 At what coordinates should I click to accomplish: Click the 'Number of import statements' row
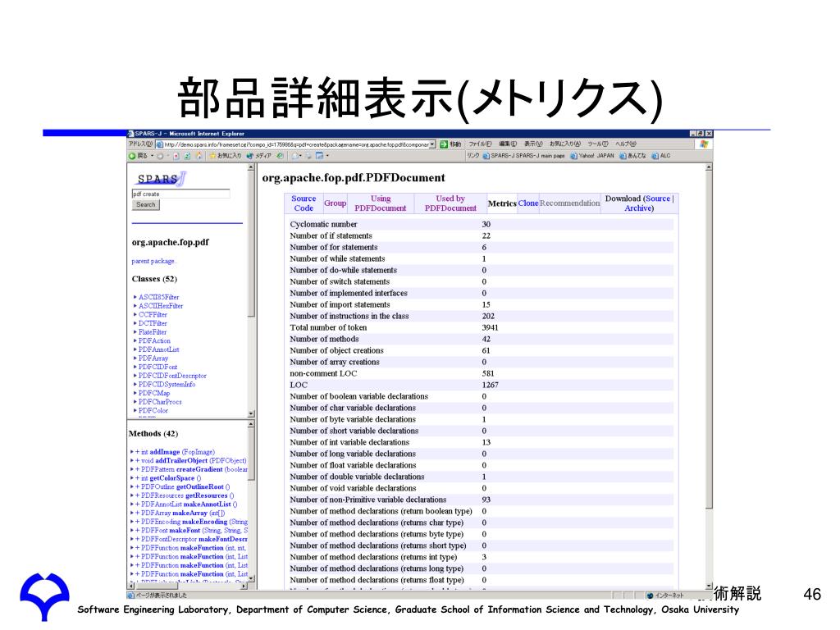point(479,305)
